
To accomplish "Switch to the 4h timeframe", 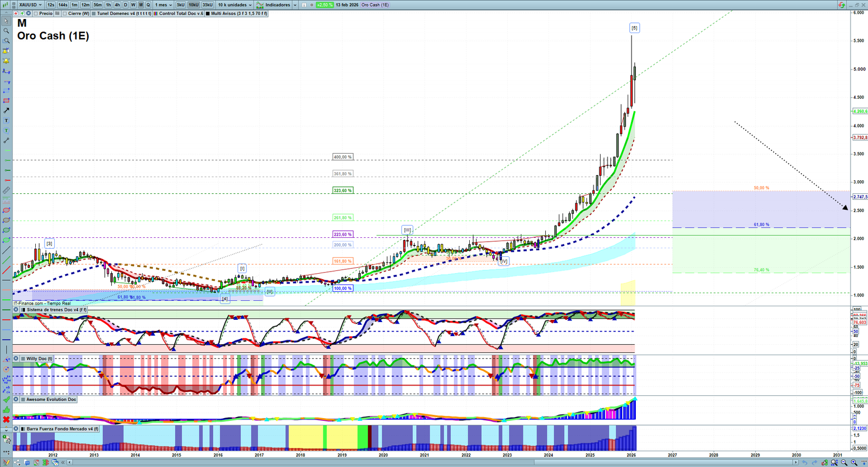I will [117, 5].
